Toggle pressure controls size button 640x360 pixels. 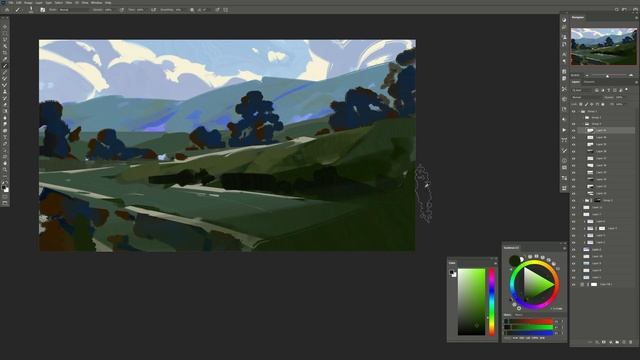(x=217, y=10)
